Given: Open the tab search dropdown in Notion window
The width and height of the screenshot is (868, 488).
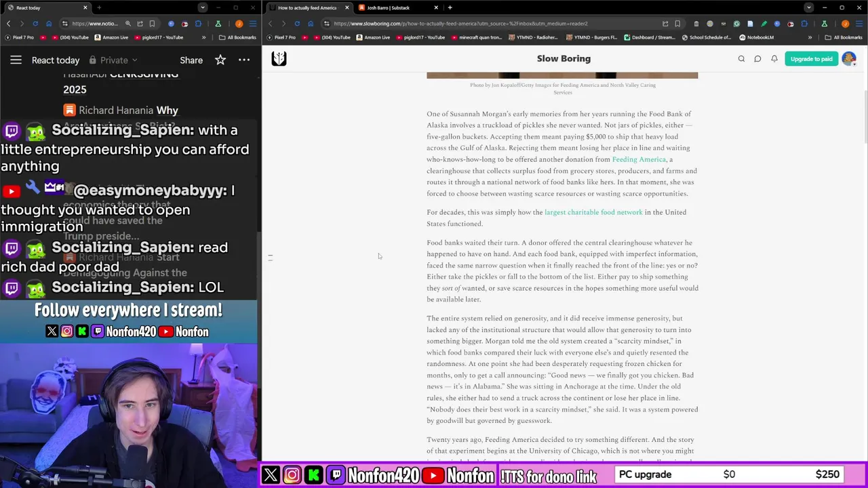Looking at the screenshot, I should [203, 7].
